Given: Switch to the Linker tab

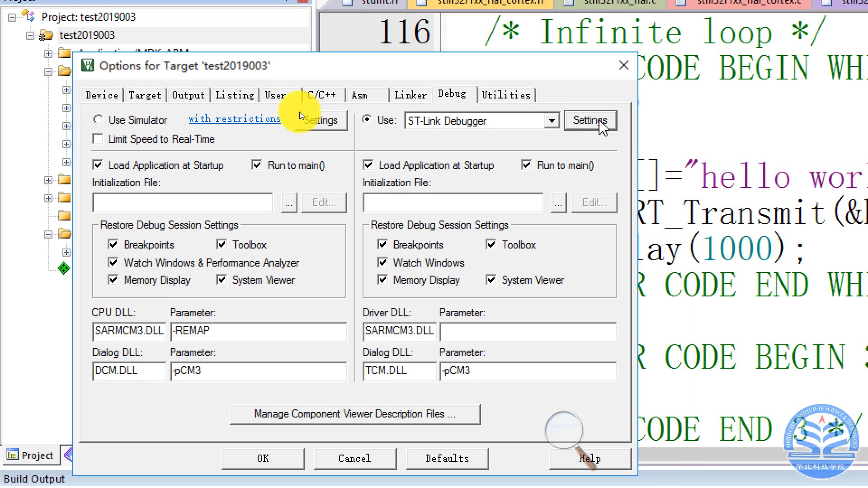Looking at the screenshot, I should coord(410,95).
